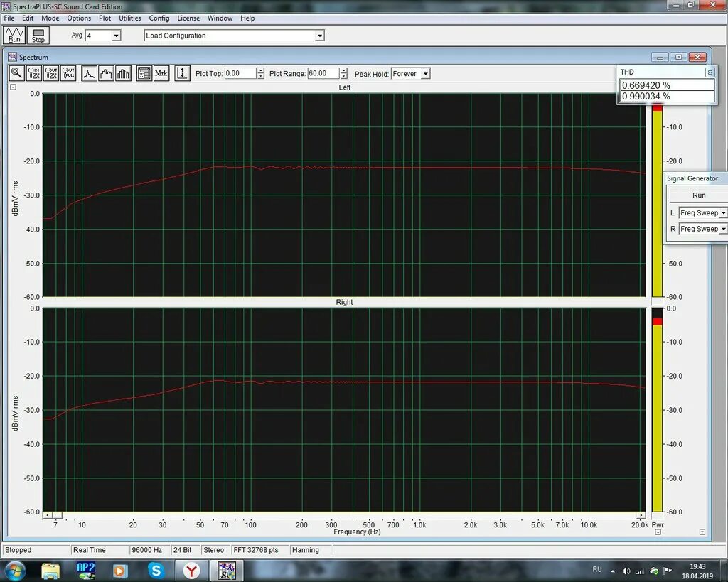Viewport: 728px width, 582px height.
Task: Click the Zoom Out 2X icon
Action: coord(51,73)
